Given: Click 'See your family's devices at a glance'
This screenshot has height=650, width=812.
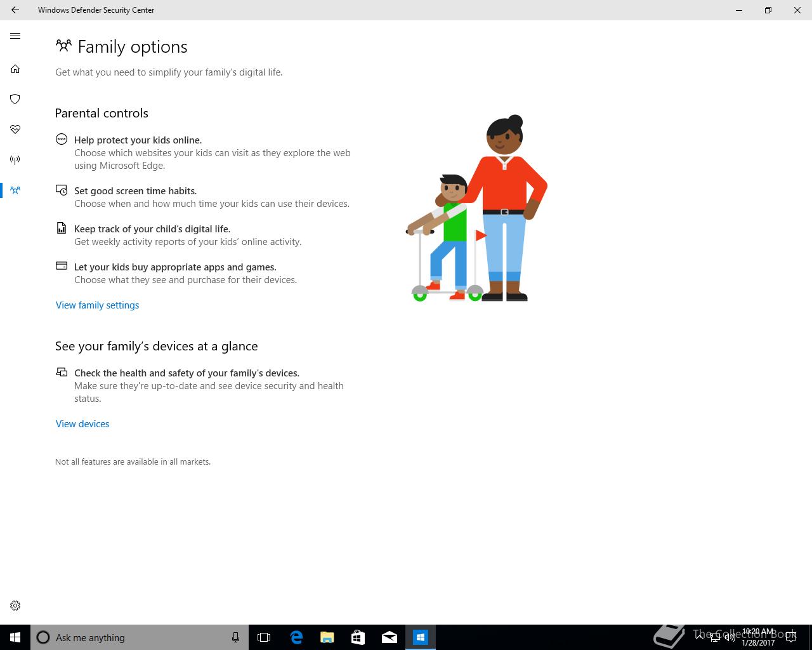Looking at the screenshot, I should tap(157, 346).
